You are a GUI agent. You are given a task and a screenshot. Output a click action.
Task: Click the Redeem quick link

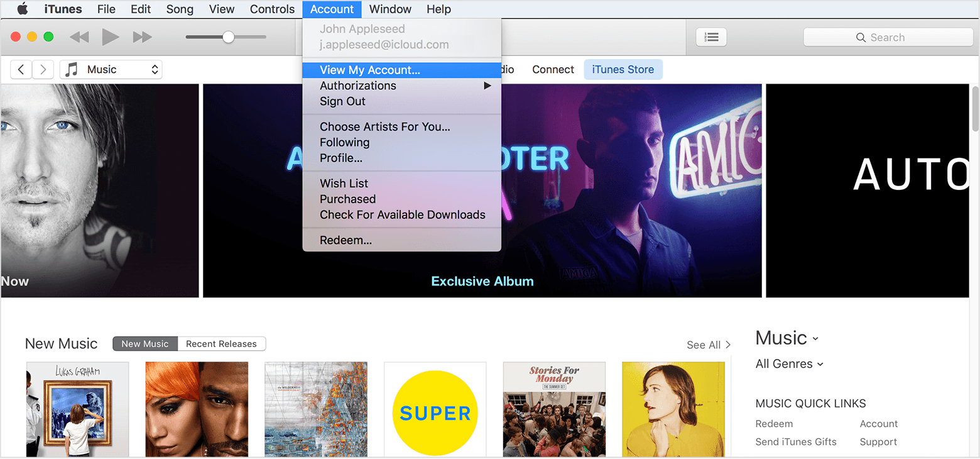(x=774, y=424)
